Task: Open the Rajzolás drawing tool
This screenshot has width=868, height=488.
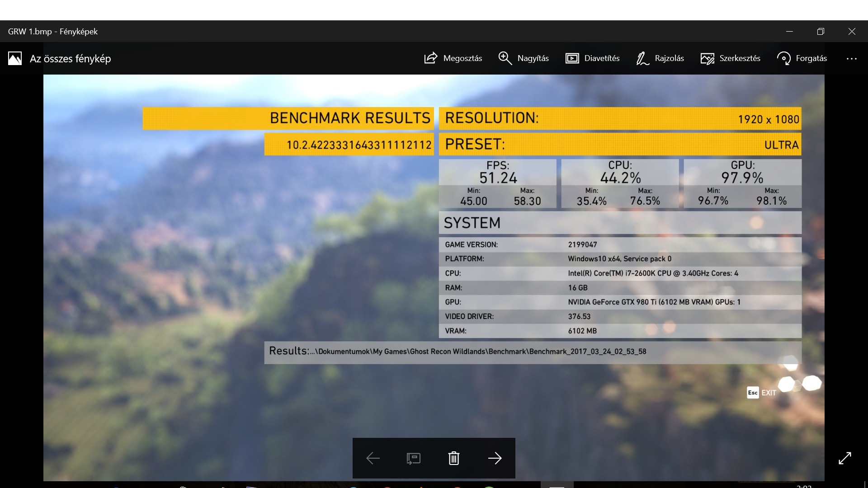Action: pos(660,58)
